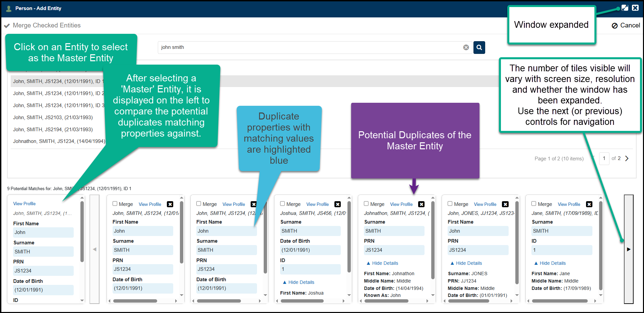Click the page number input field

[x=604, y=158]
